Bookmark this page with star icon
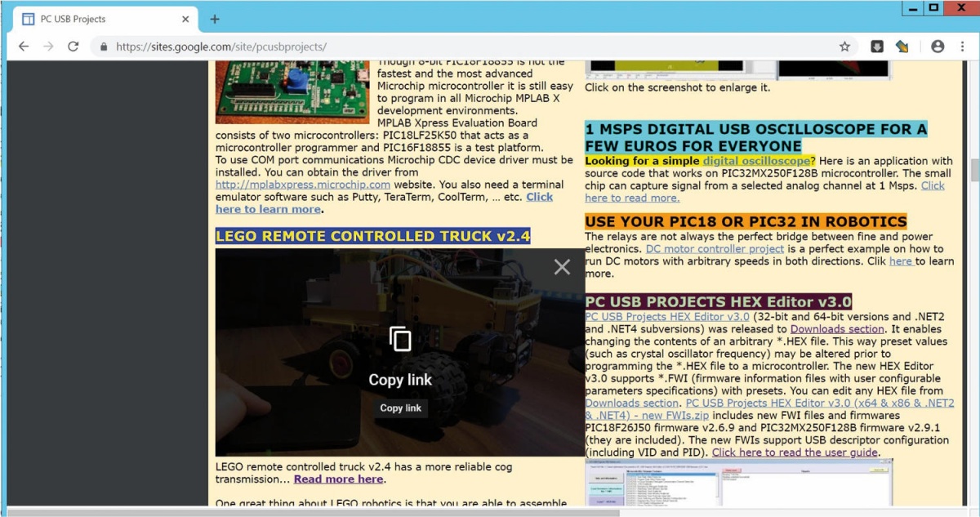This screenshot has width=980, height=517. 844,47
